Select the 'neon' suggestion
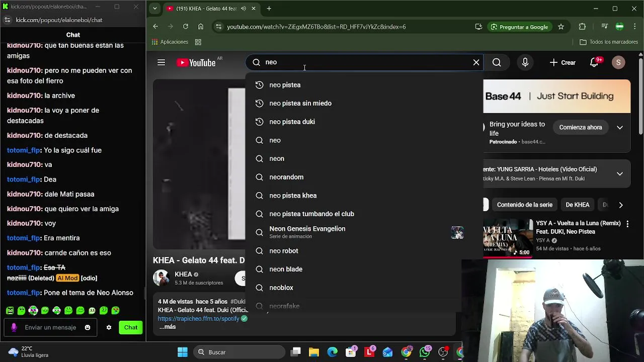This screenshot has width=644, height=362. click(364, 158)
